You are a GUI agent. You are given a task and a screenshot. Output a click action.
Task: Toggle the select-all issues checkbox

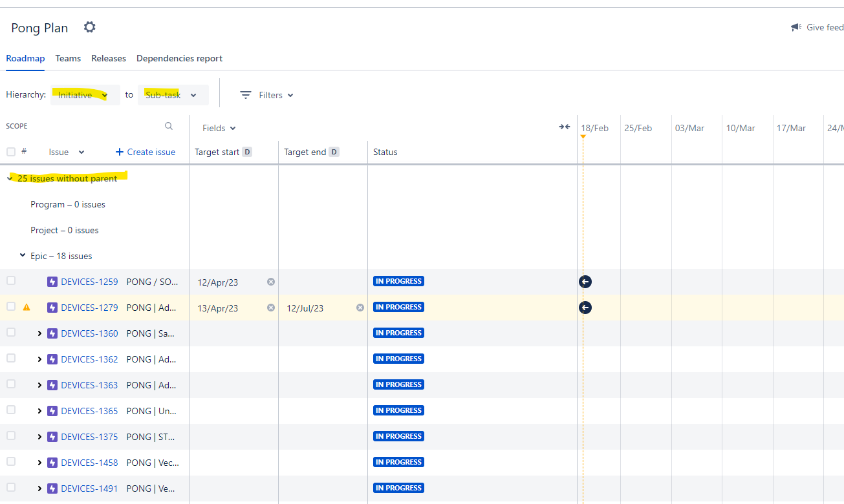click(11, 152)
